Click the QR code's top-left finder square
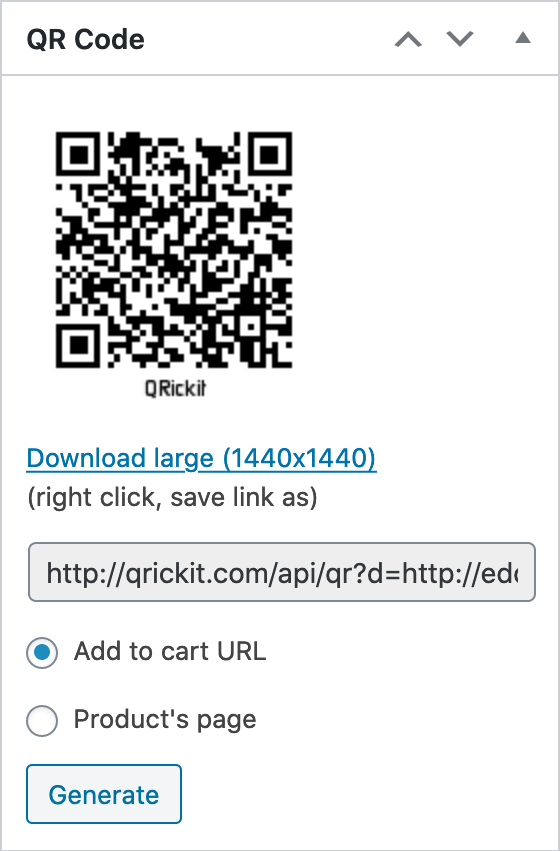 click(79, 155)
